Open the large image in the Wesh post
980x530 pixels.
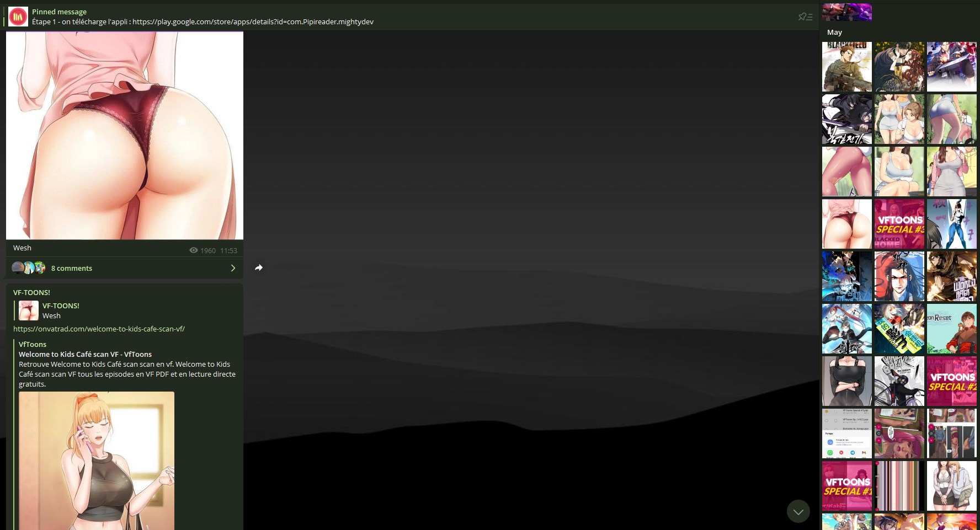pyautogui.click(x=125, y=135)
